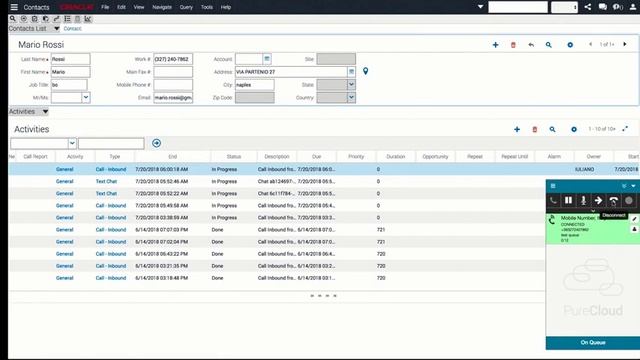640x360 pixels.
Task: Open the chat bubbles icon in top bar
Action: (x=602, y=7)
